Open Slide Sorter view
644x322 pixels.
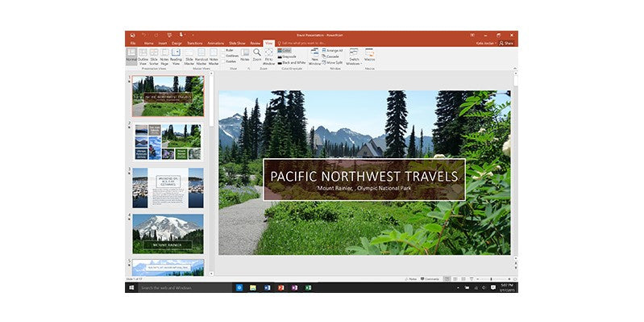(154, 56)
